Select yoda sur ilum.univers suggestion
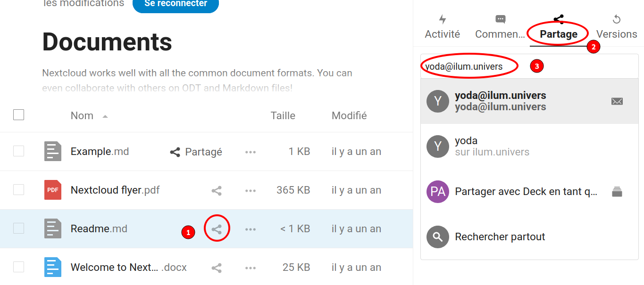 click(492, 146)
